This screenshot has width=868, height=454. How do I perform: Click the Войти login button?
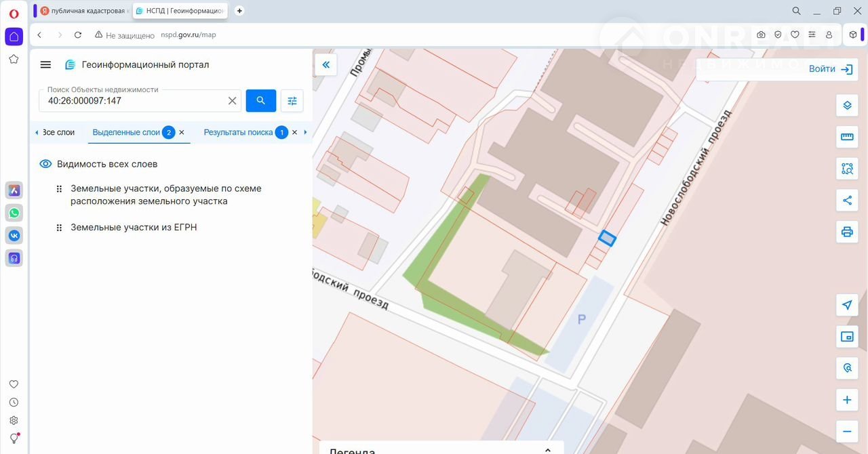point(830,69)
